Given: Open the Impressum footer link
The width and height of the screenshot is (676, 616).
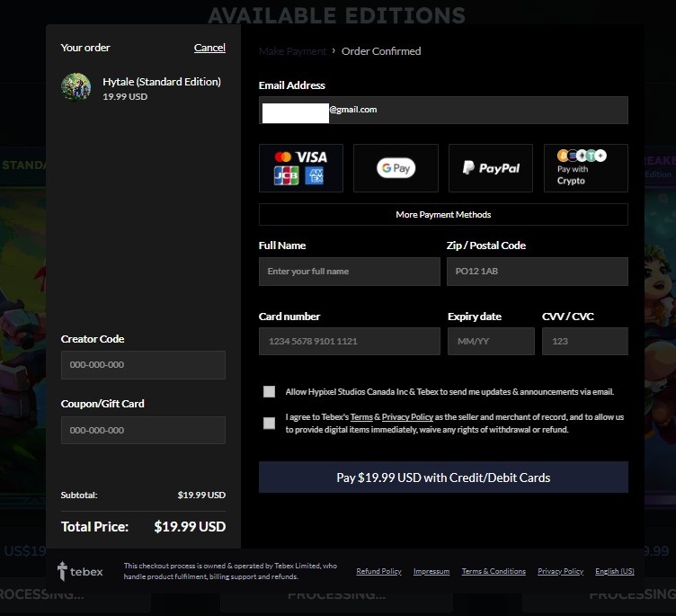Looking at the screenshot, I should (x=431, y=571).
